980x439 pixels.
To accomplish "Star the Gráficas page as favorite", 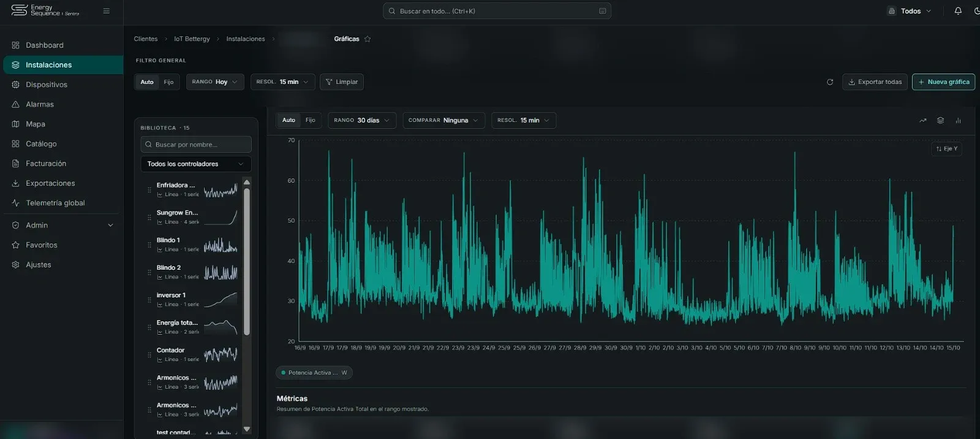I will click(x=367, y=39).
